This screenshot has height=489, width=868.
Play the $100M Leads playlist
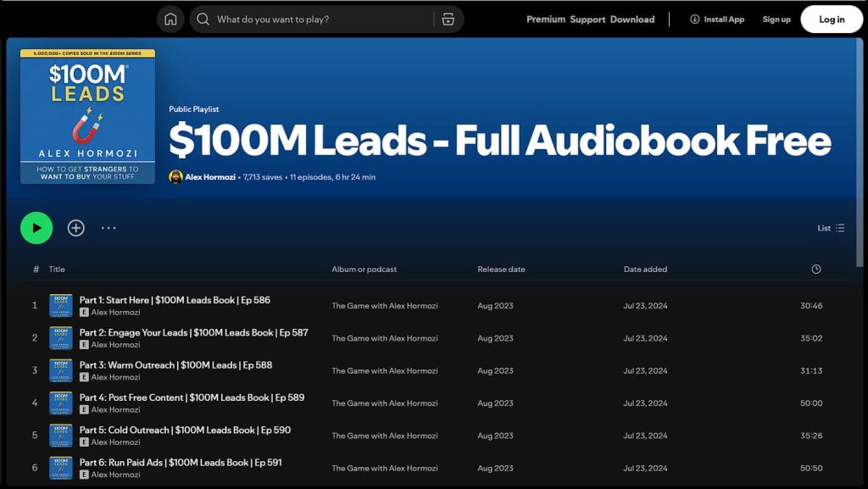[36, 227]
